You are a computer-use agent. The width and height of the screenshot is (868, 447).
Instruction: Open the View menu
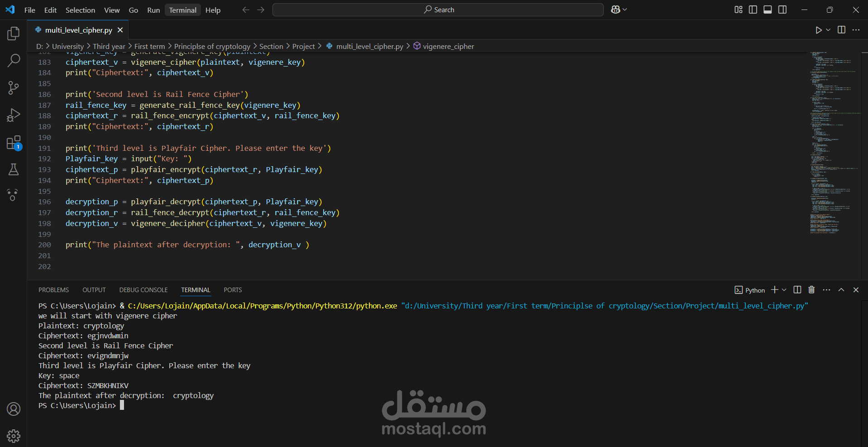pyautogui.click(x=112, y=10)
